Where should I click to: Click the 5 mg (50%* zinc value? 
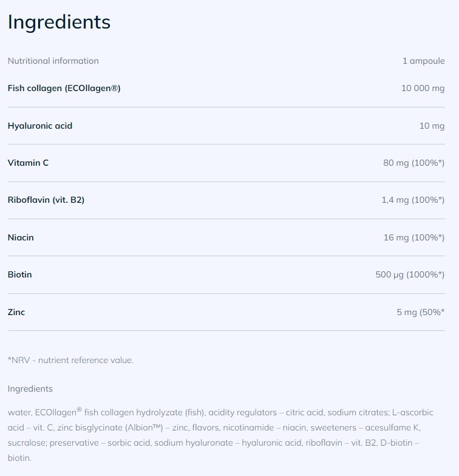[420, 312]
